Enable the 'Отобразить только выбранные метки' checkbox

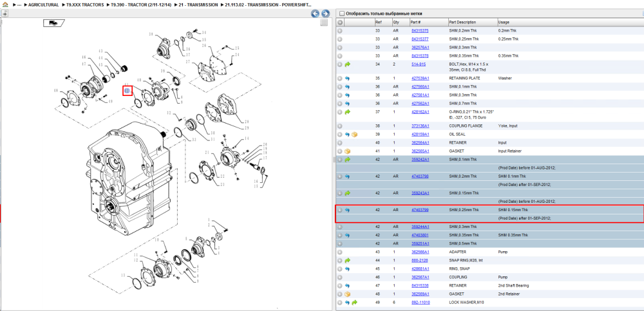pyautogui.click(x=341, y=14)
